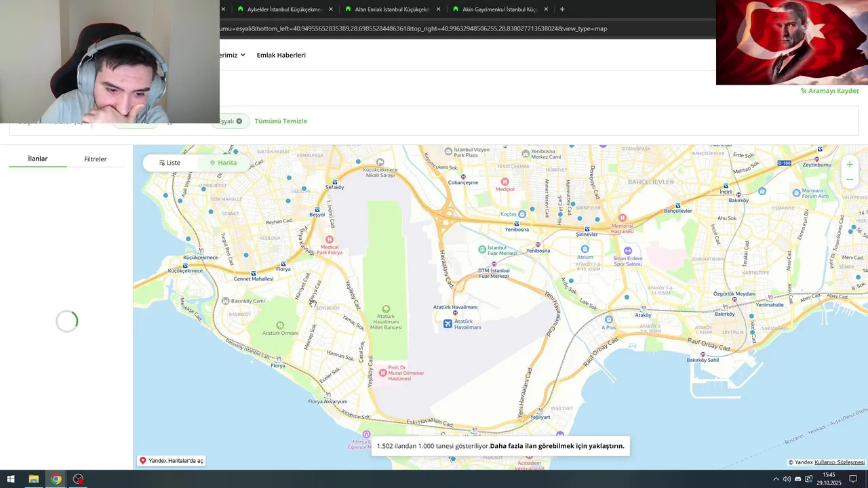Click listing dot south of Atrium
The height and width of the screenshot is (488, 868).
coord(572,280)
